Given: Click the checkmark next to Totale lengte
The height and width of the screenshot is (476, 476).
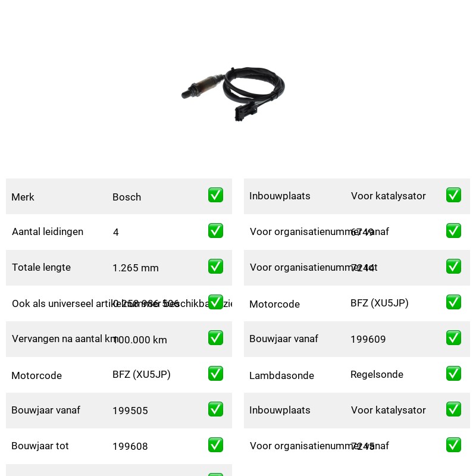Looking at the screenshot, I should tap(215, 266).
